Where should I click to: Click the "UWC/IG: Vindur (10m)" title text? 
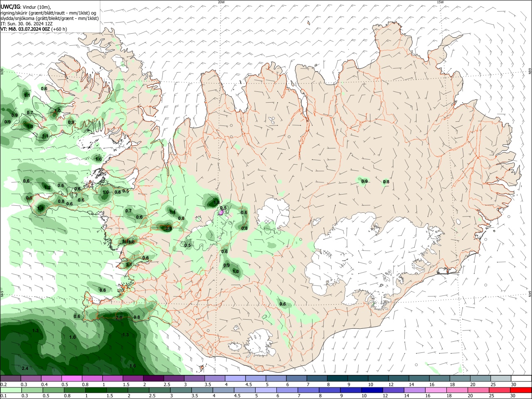click(25, 7)
